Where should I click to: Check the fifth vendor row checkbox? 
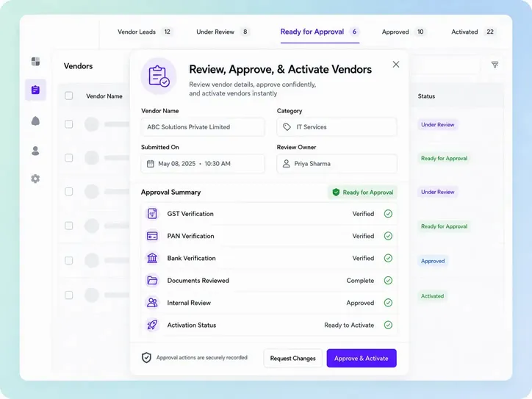point(69,261)
